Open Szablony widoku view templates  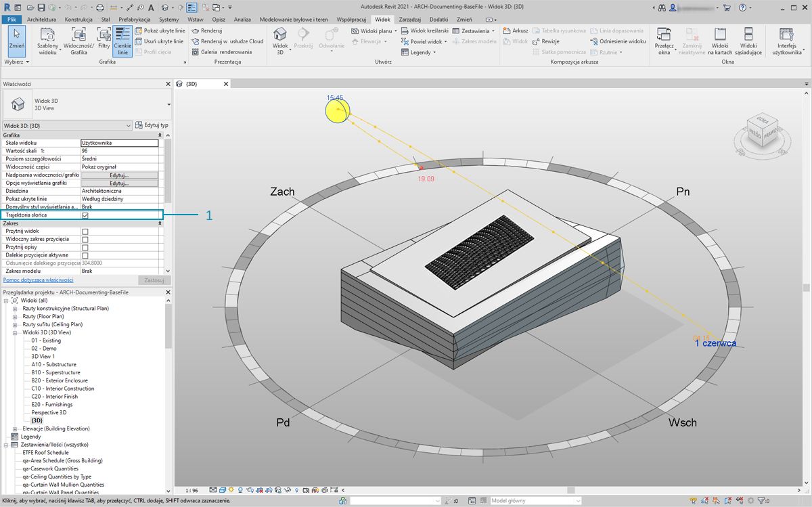tap(47, 41)
